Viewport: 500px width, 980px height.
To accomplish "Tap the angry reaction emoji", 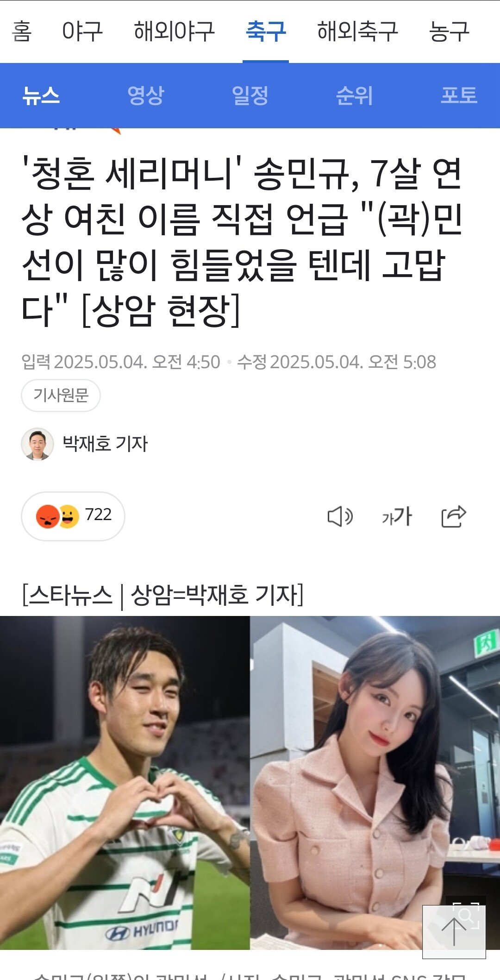I will [48, 516].
